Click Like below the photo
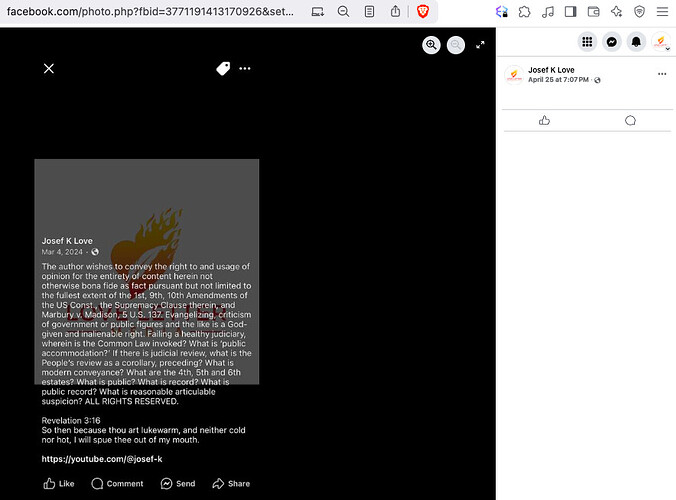This screenshot has width=676, height=500. coord(59,484)
